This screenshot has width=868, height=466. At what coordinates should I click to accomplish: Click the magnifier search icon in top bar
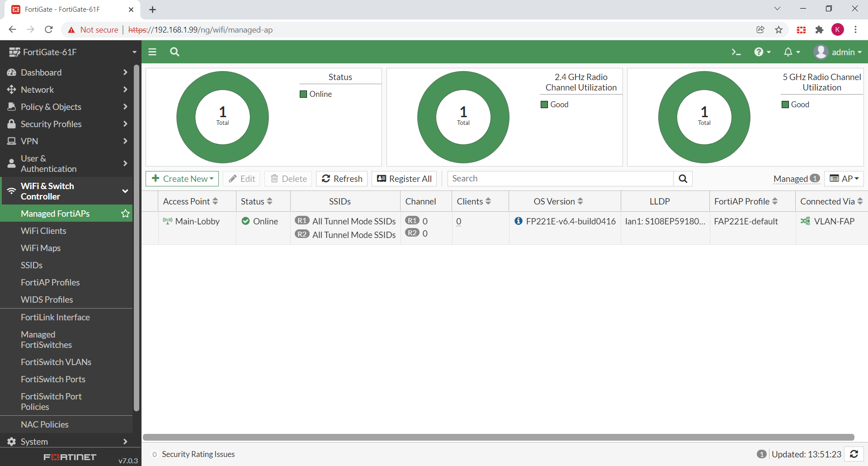click(x=175, y=52)
